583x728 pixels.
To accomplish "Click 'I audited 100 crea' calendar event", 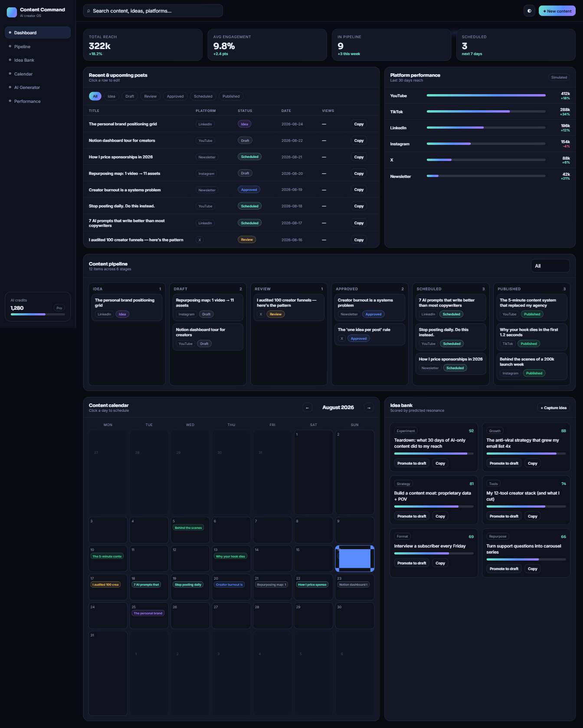I will (105, 585).
